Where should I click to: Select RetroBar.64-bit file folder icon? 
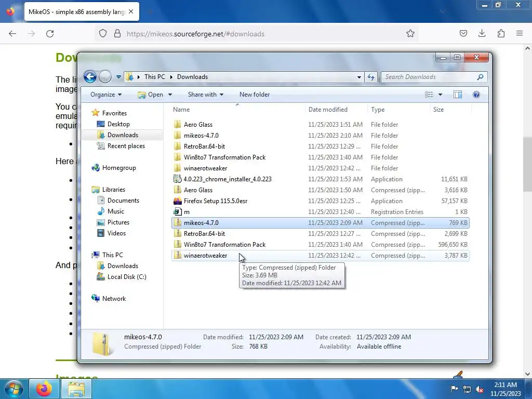pos(177,146)
